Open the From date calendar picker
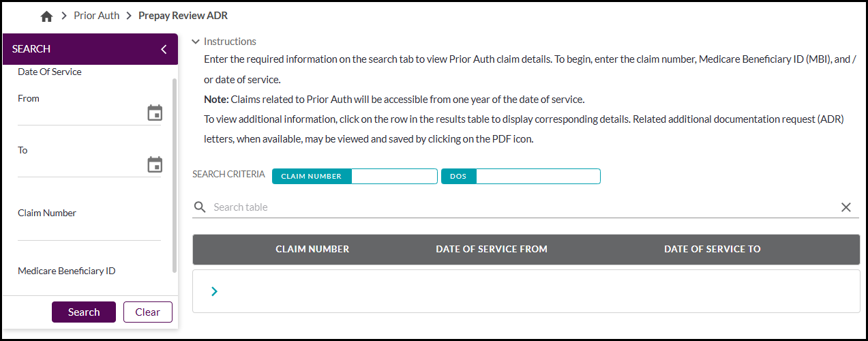Image resolution: width=868 pixels, height=341 pixels. tap(155, 113)
